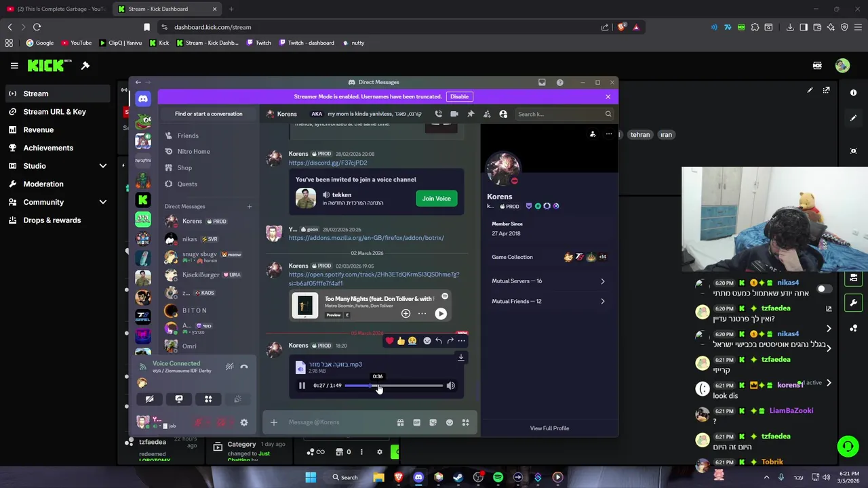The height and width of the screenshot is (488, 868).
Task: Disable Streamer Mode button
Action: tap(459, 96)
